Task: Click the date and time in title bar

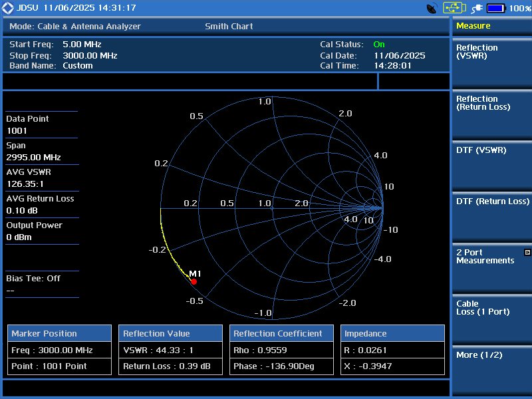Action: click(x=90, y=8)
